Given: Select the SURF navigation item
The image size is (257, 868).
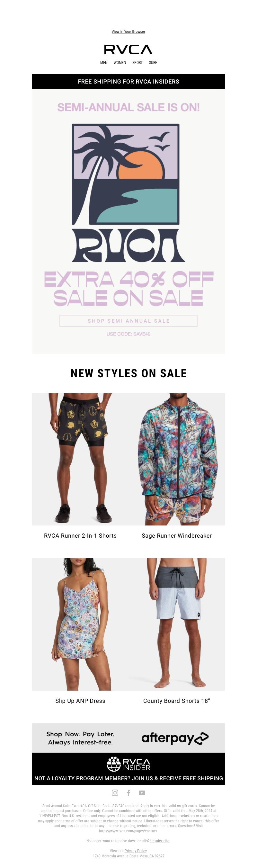Looking at the screenshot, I should tap(153, 63).
